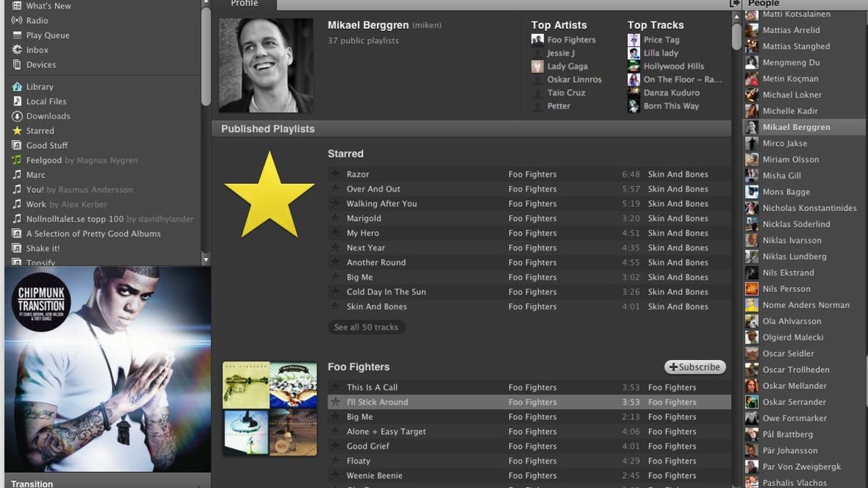Star the track Razor

335,174
